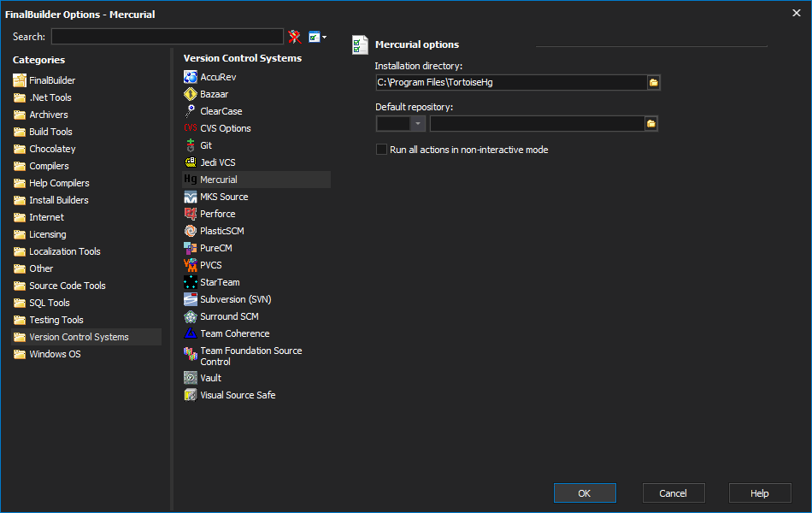
Task: Click the Bazaar icon
Action: point(191,94)
